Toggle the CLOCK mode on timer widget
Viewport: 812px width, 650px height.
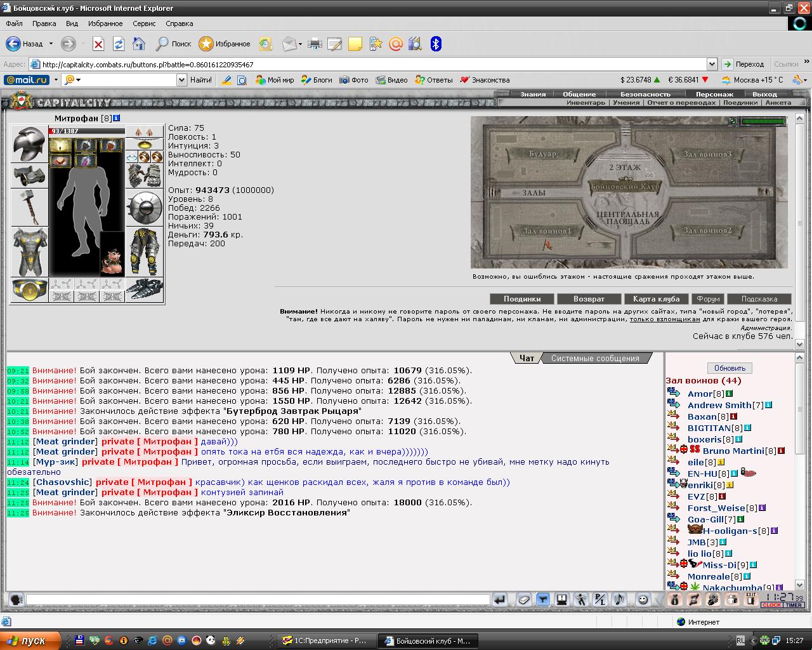click(x=772, y=605)
